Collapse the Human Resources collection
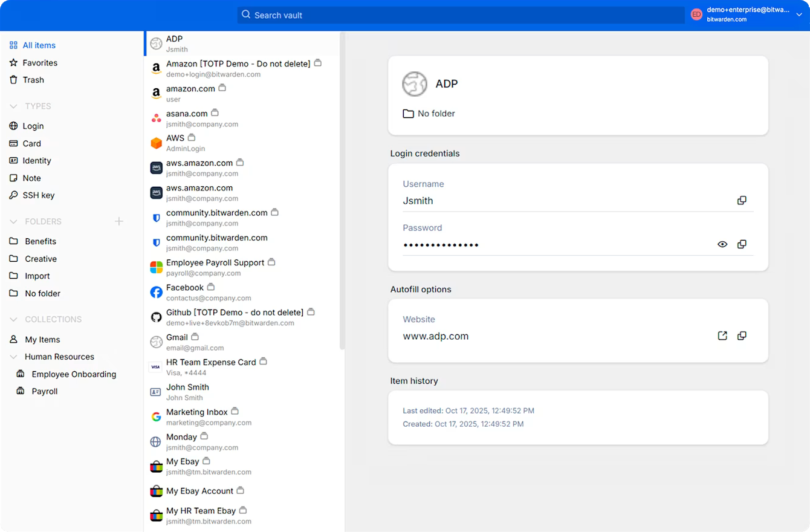The height and width of the screenshot is (532, 810). [x=13, y=357]
